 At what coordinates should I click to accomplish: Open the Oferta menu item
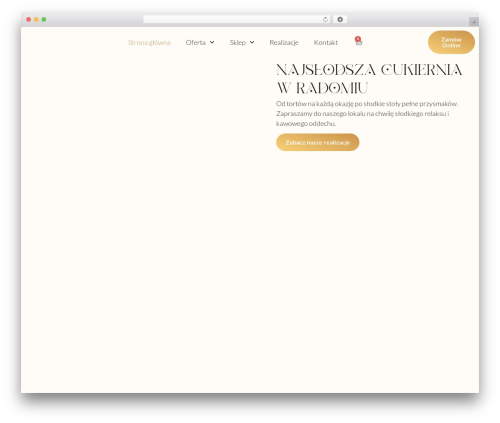tap(196, 42)
